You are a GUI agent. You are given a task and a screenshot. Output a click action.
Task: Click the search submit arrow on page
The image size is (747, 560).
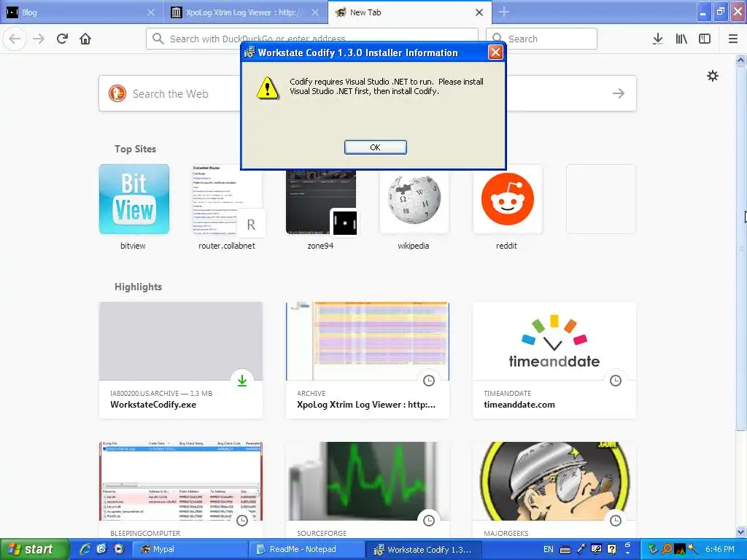coord(619,93)
